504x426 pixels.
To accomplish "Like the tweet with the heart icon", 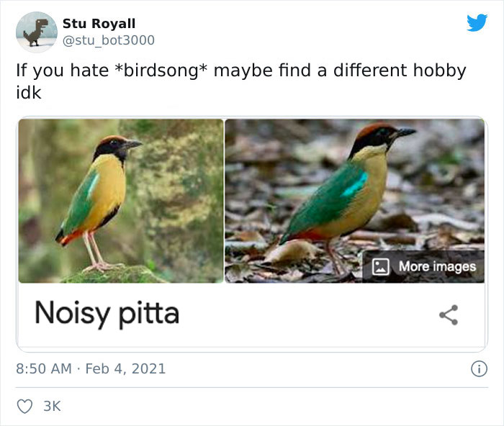I will [x=26, y=407].
